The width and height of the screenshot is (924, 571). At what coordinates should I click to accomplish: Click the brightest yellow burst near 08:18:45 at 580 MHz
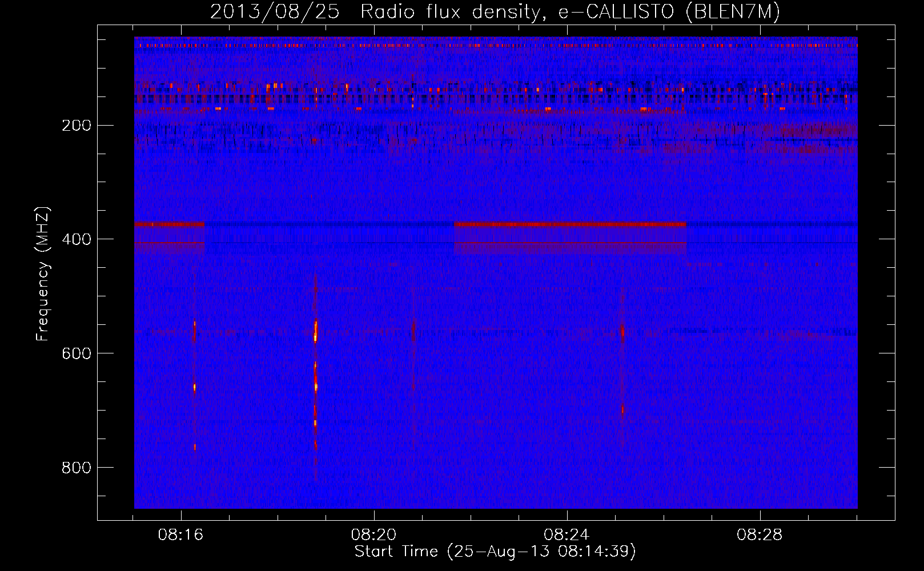pos(315,331)
